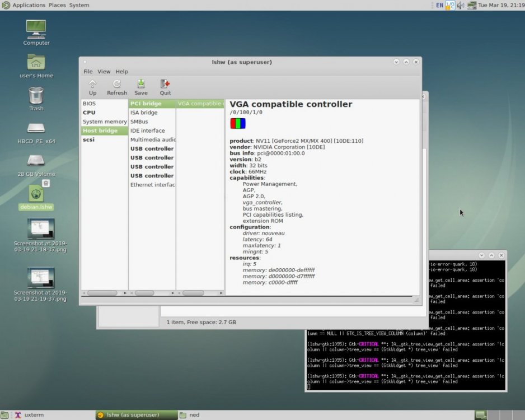Open the Applications menu in the panel
The width and height of the screenshot is (525, 420).
[x=29, y=5]
